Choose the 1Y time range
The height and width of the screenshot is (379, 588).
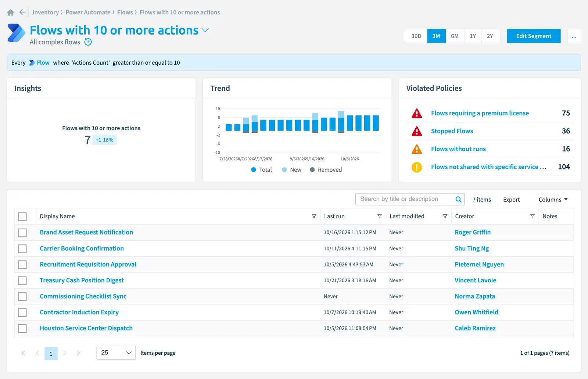click(x=473, y=36)
